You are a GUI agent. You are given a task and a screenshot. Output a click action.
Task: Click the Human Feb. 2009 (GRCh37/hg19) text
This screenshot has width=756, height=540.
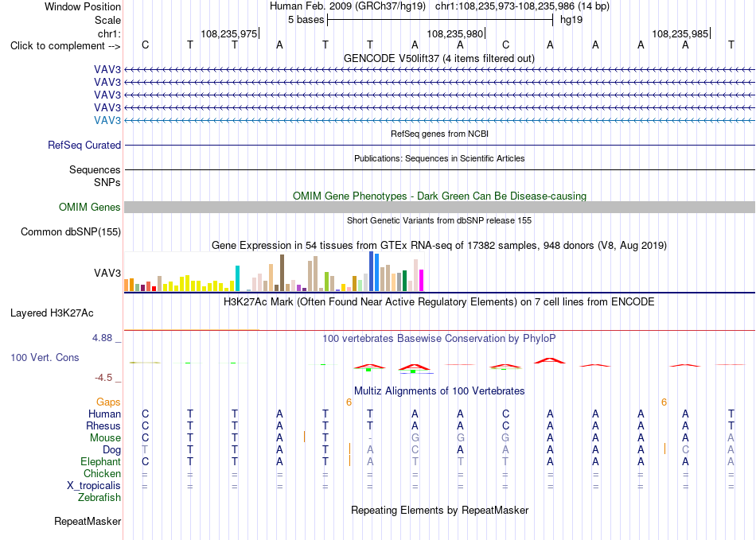click(x=348, y=6)
